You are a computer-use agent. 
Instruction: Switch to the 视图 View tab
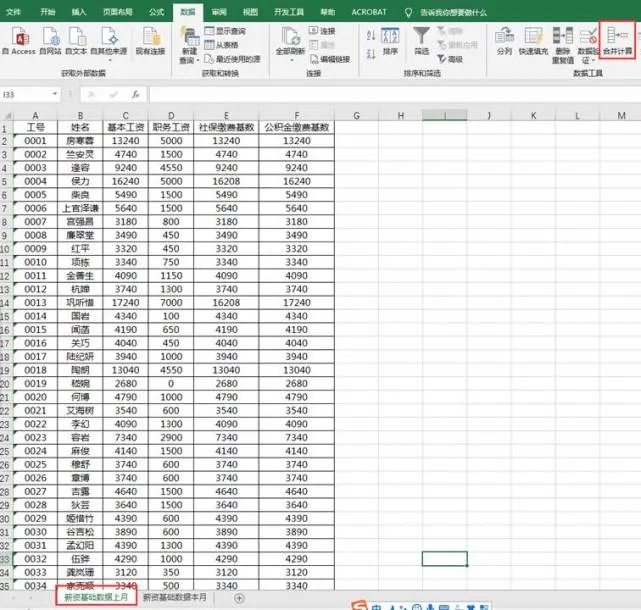coord(250,12)
